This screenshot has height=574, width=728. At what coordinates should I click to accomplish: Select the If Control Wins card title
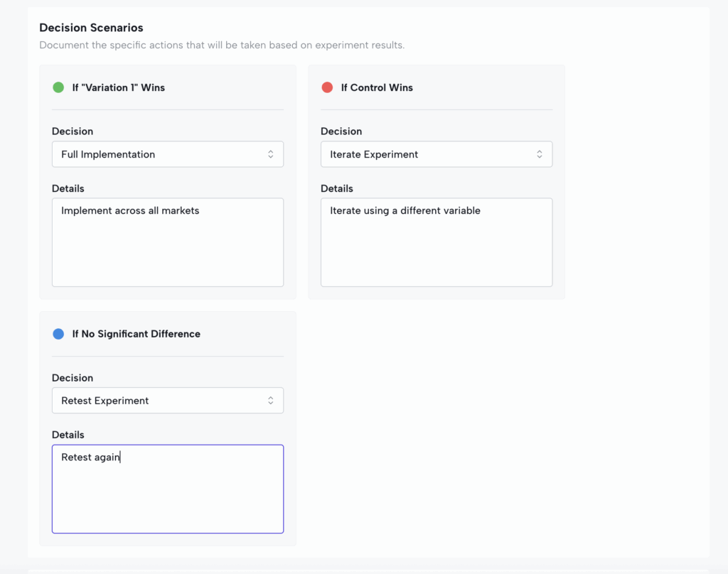tap(377, 87)
